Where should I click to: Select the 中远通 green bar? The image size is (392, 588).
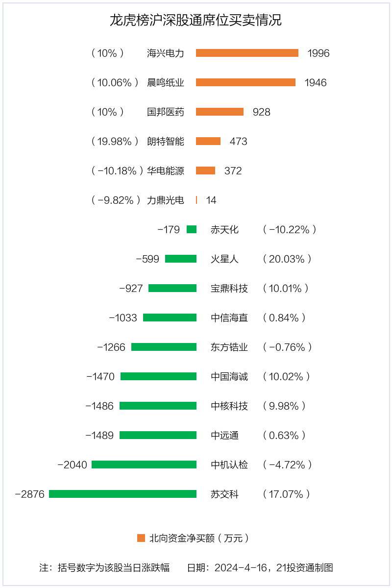[158, 435]
